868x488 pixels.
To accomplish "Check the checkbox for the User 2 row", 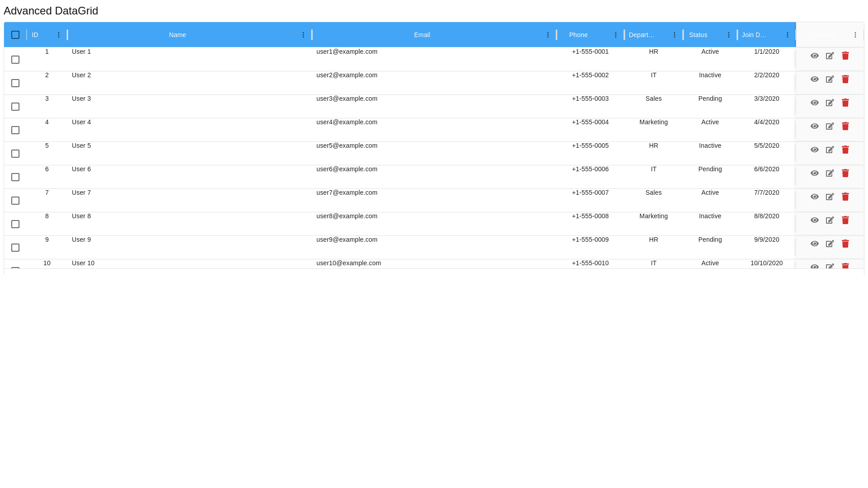I will [15, 83].
